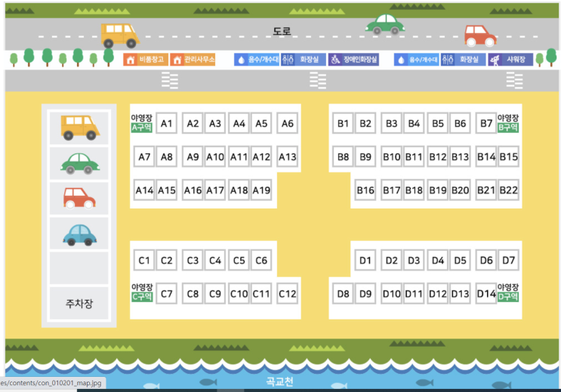Click the 야영장 A구역 zone label
The width and height of the screenshot is (561, 392).
coord(142,123)
